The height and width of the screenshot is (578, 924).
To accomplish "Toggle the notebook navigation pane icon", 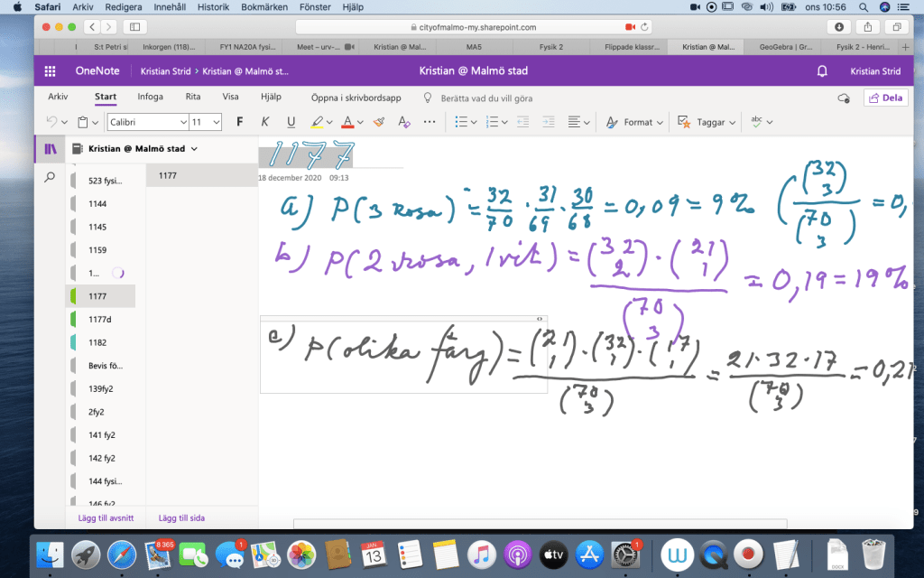I will coord(50,148).
